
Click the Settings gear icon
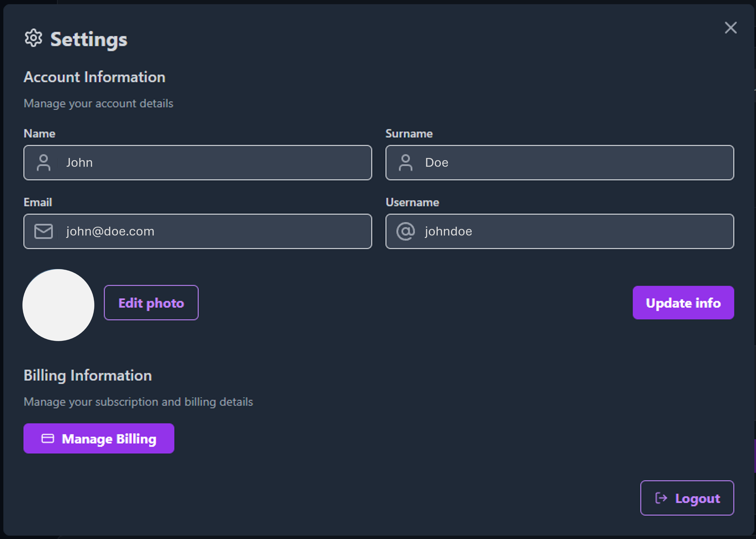coord(33,38)
